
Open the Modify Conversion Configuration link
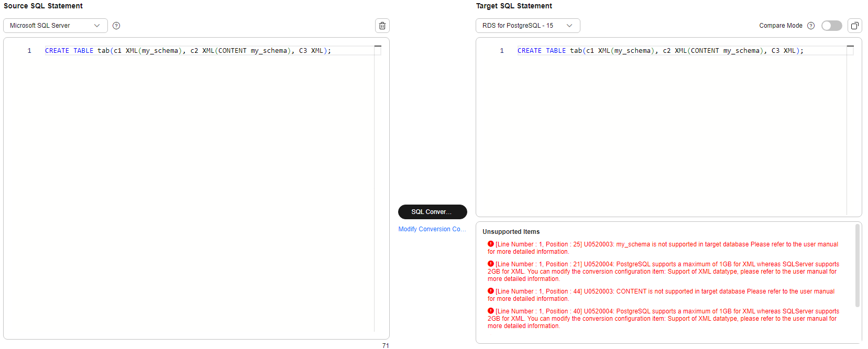click(x=432, y=229)
